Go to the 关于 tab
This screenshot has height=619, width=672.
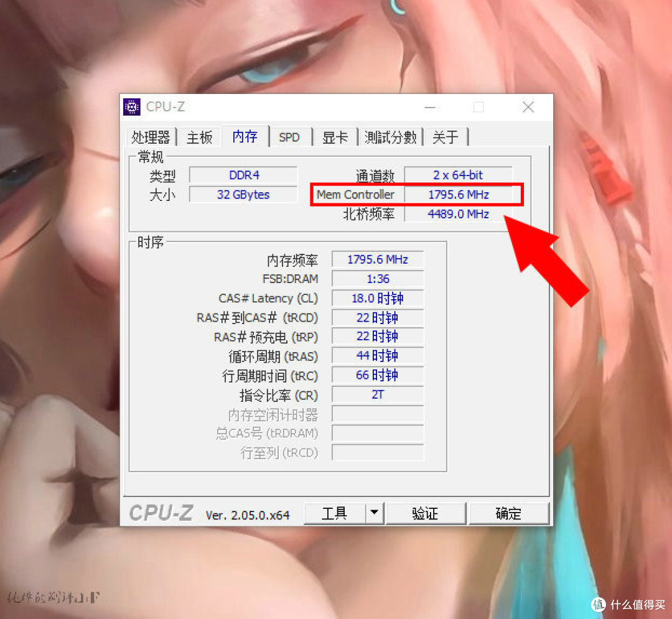point(446,137)
